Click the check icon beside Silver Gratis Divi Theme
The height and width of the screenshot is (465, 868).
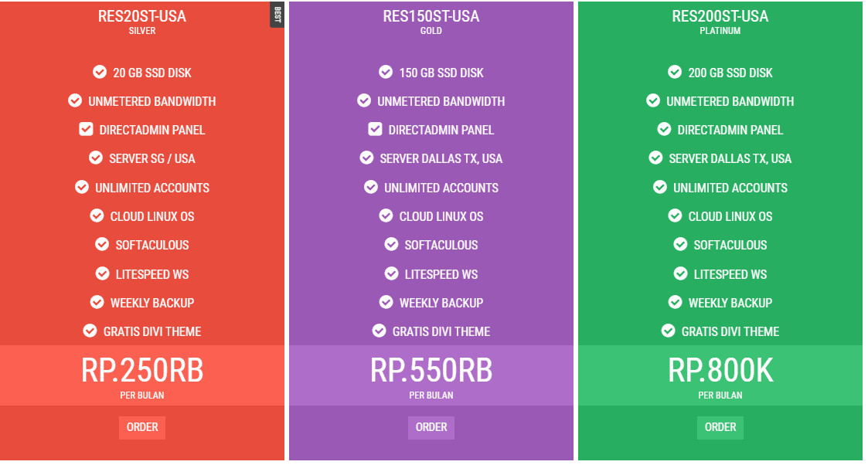pos(90,331)
